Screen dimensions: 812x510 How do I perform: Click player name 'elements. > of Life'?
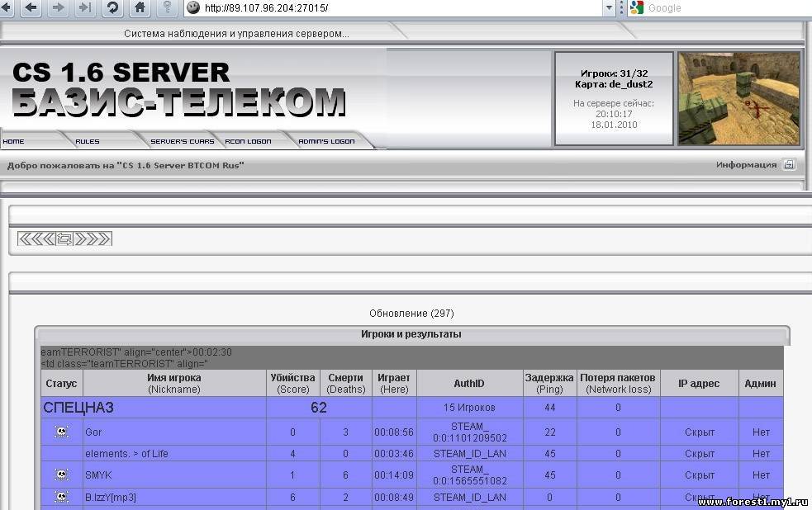pos(127,454)
